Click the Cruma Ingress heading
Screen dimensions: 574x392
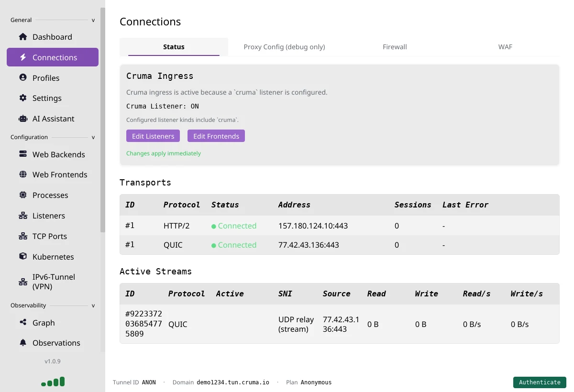click(160, 76)
